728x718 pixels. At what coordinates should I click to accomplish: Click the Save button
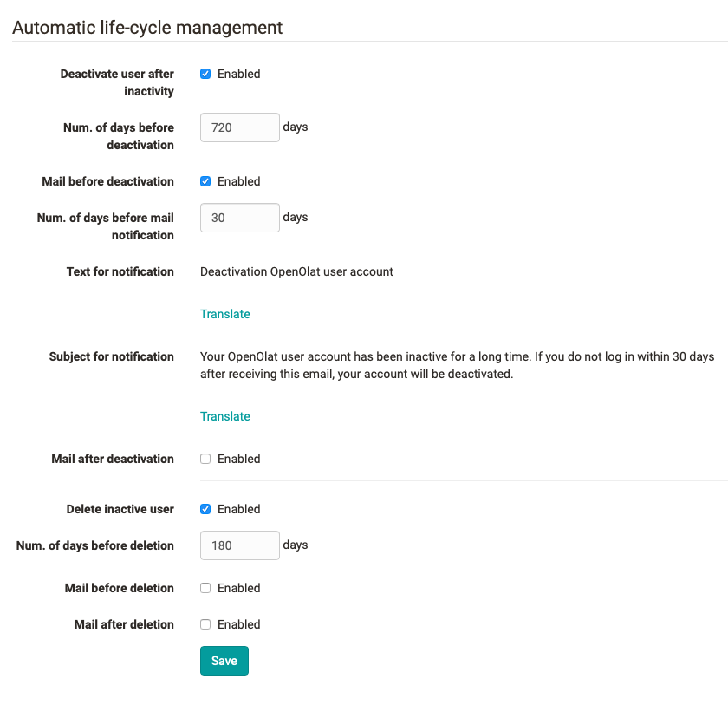224,661
